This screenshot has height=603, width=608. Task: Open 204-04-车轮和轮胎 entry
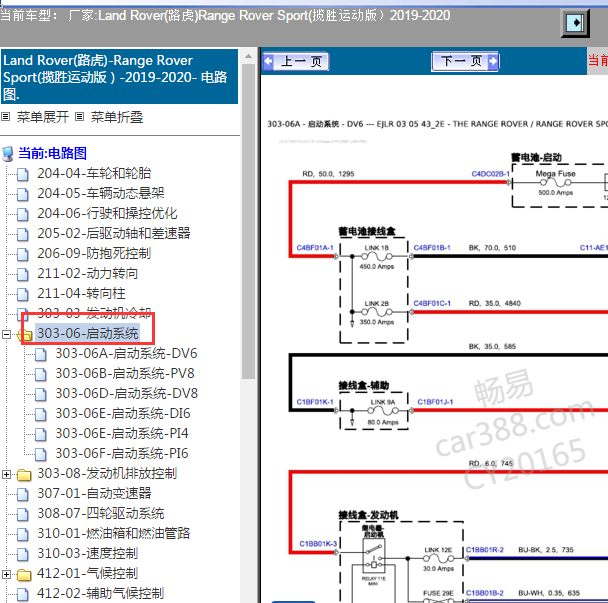[94, 173]
